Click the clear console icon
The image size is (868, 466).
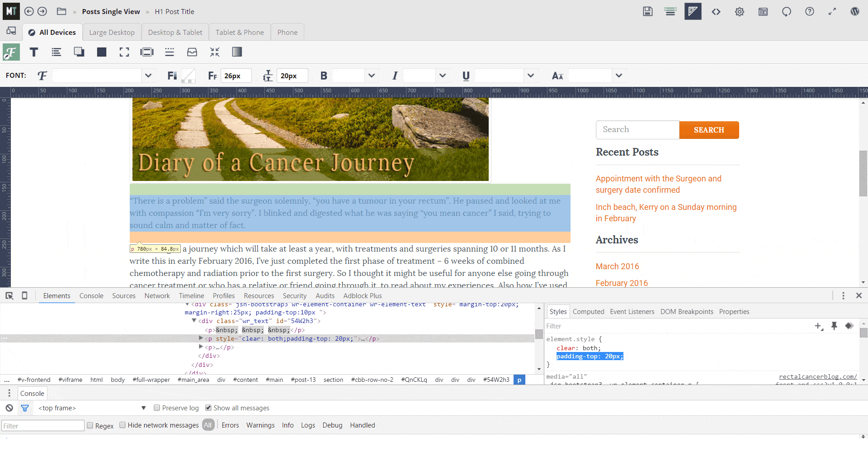[9, 408]
